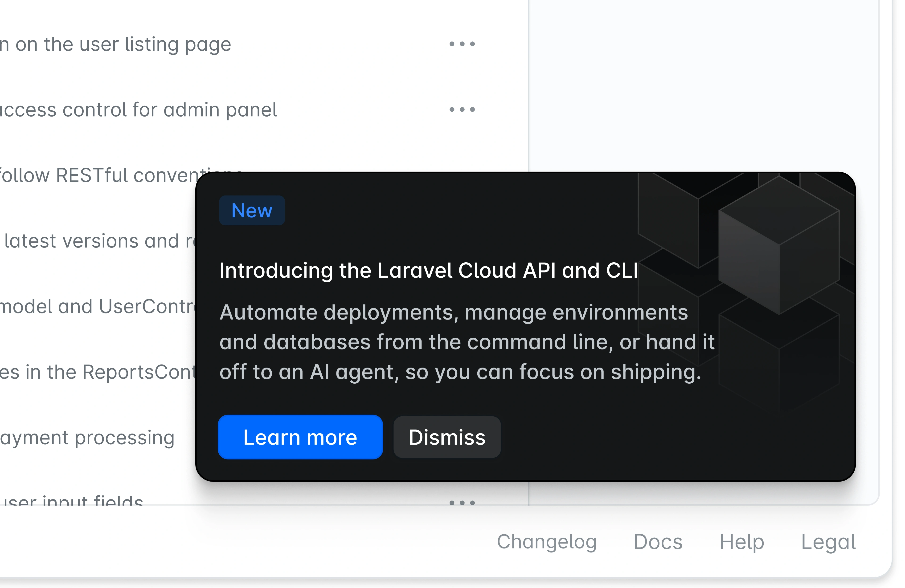This screenshot has width=905, height=588.
Task: Open the Changelog page
Action: click(546, 542)
